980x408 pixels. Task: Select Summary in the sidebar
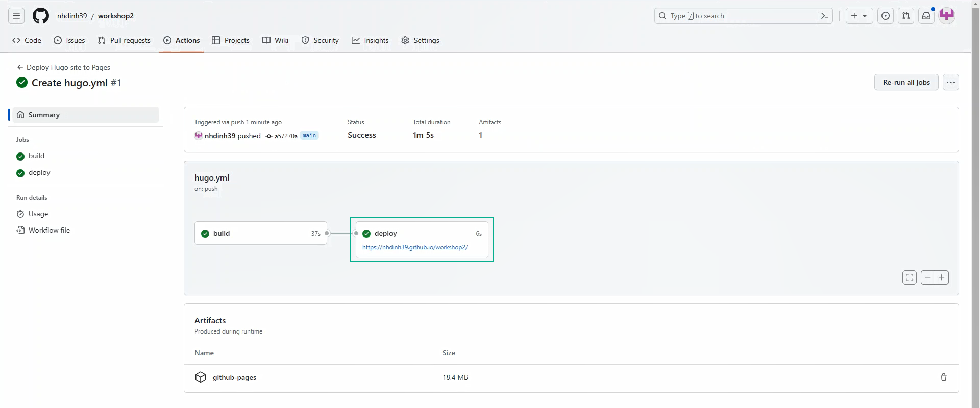pos(86,115)
